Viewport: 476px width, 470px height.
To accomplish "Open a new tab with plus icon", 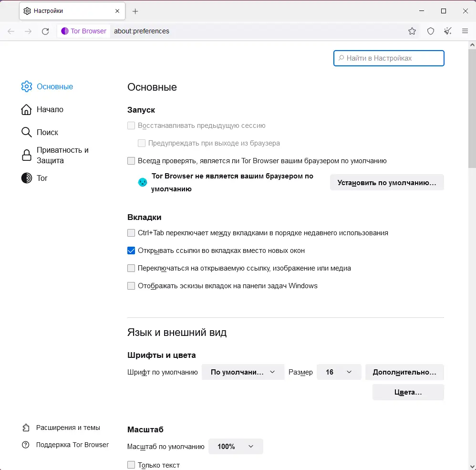I will pos(135,11).
